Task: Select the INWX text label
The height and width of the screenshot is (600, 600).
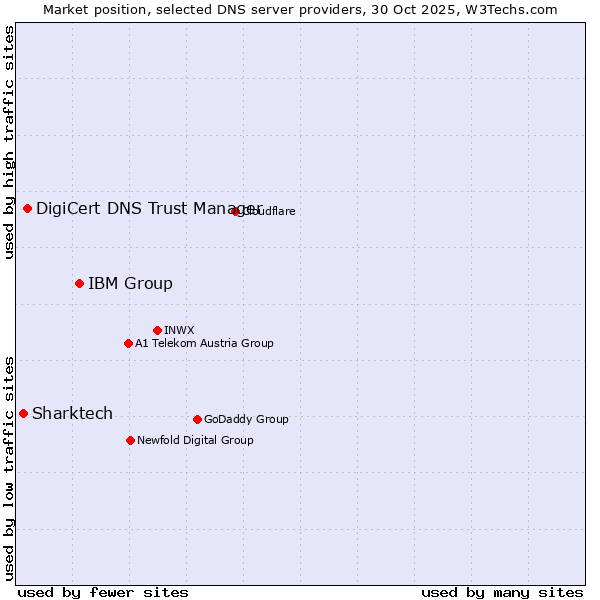Action: [x=179, y=330]
